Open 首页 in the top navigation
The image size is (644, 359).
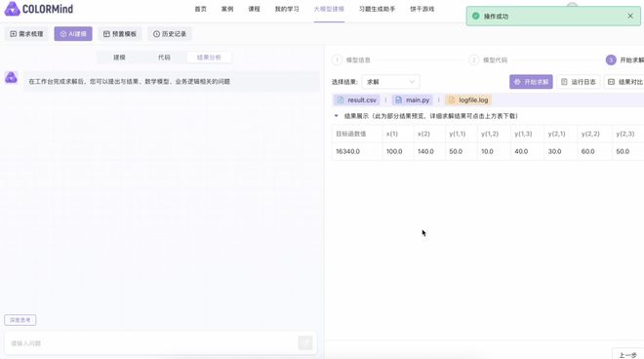(200, 9)
